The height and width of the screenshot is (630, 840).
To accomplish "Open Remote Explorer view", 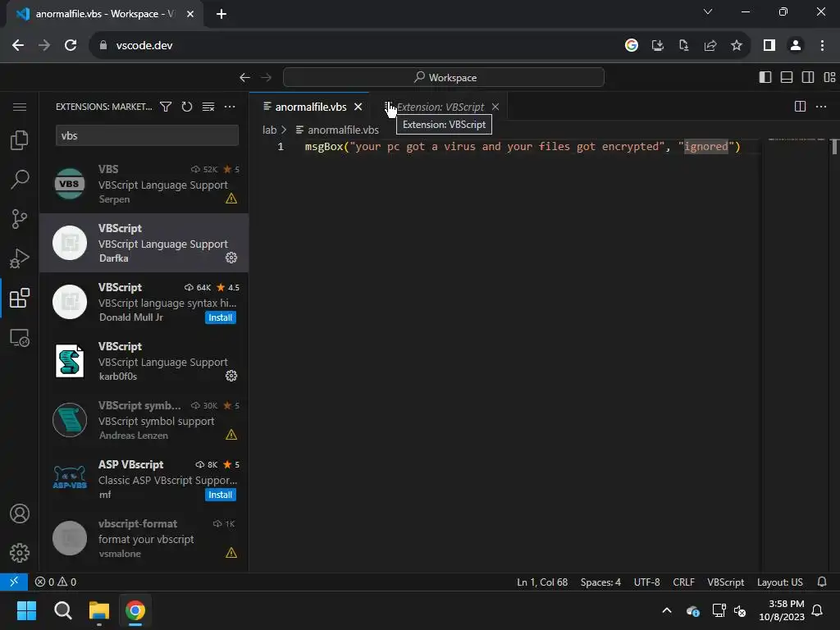I will [20, 337].
